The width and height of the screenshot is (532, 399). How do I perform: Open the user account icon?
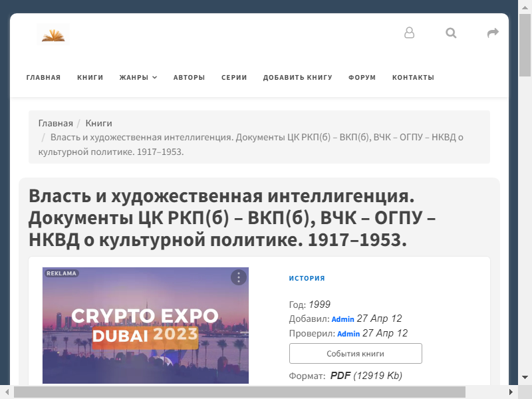point(410,33)
